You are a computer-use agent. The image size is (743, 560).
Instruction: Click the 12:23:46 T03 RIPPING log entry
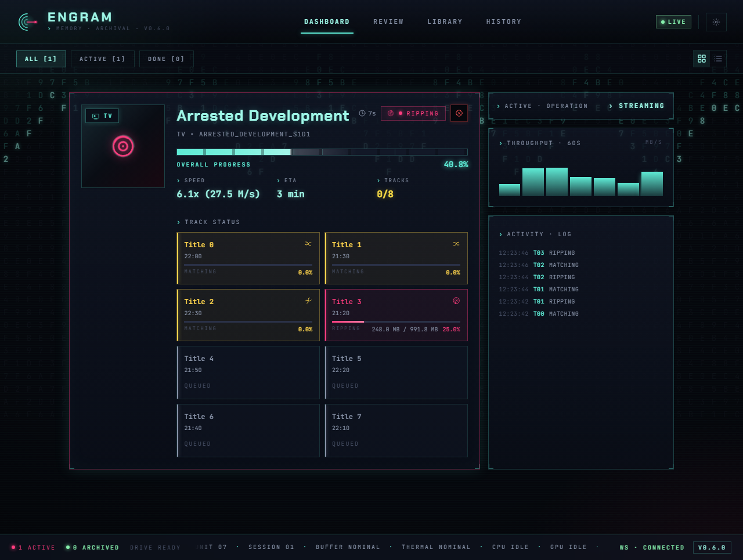point(537,253)
